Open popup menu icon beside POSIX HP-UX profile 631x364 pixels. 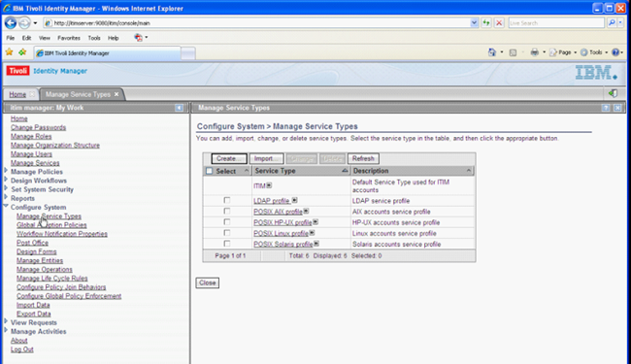tap(315, 222)
